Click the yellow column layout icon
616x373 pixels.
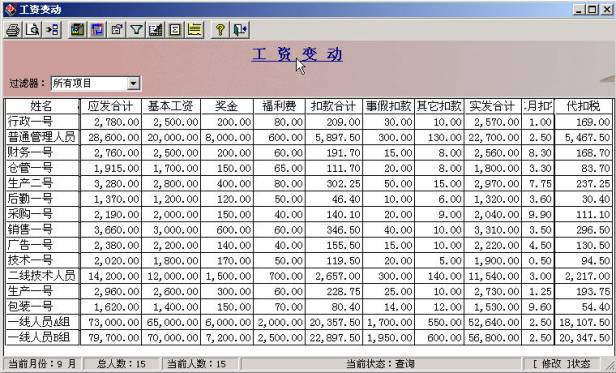coord(195,30)
